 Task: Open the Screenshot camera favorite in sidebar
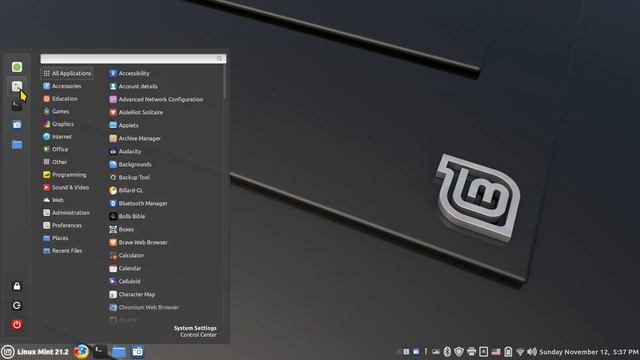(x=17, y=125)
